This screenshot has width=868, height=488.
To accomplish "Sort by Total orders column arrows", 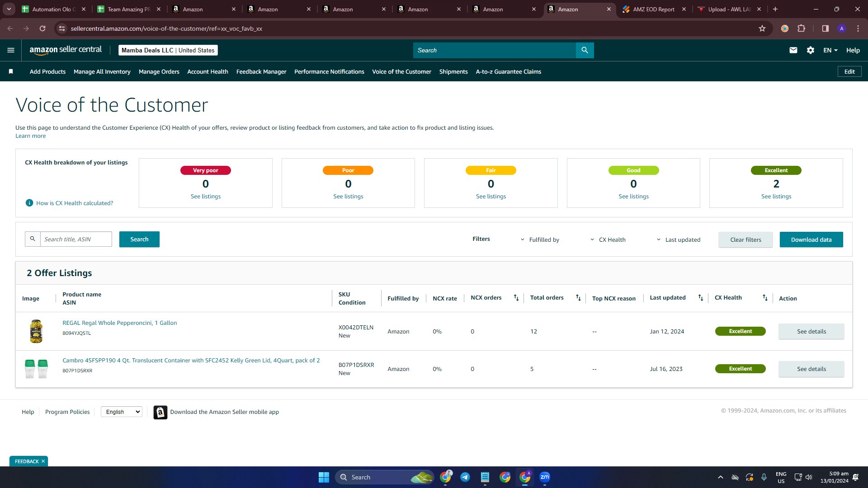I will (x=578, y=298).
